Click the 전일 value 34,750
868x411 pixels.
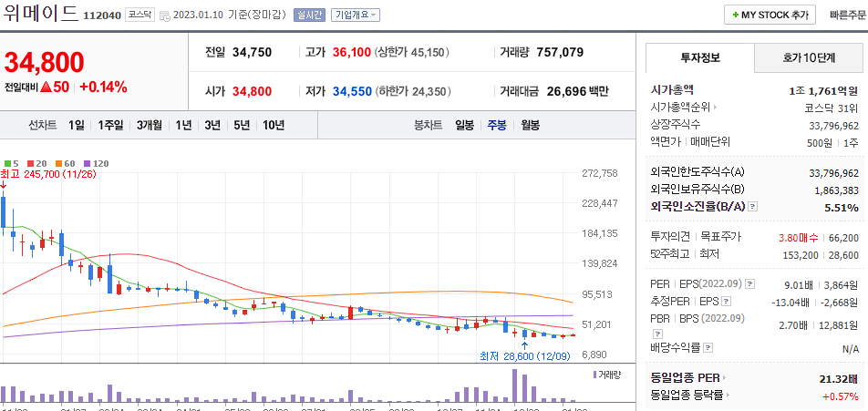pyautogui.click(x=252, y=53)
